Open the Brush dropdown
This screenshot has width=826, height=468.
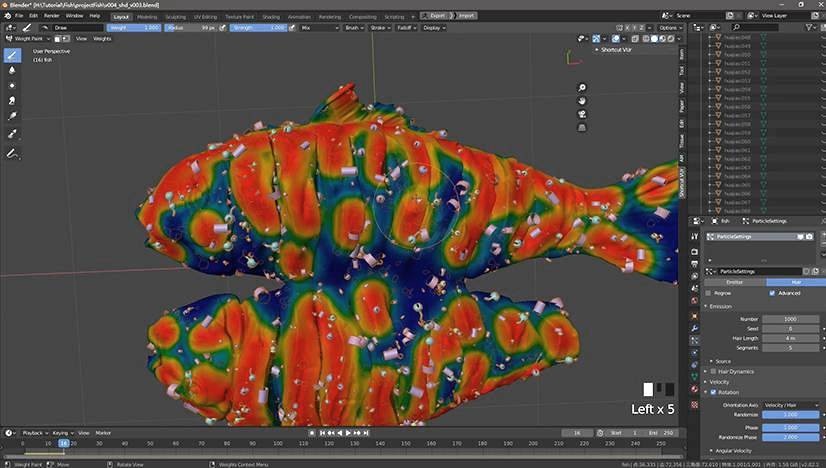pos(354,27)
